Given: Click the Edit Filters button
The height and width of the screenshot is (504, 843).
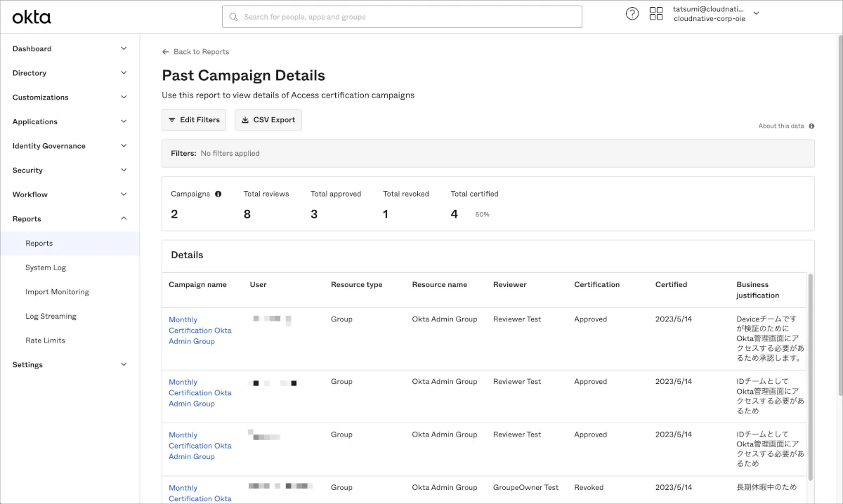Looking at the screenshot, I should tap(194, 120).
